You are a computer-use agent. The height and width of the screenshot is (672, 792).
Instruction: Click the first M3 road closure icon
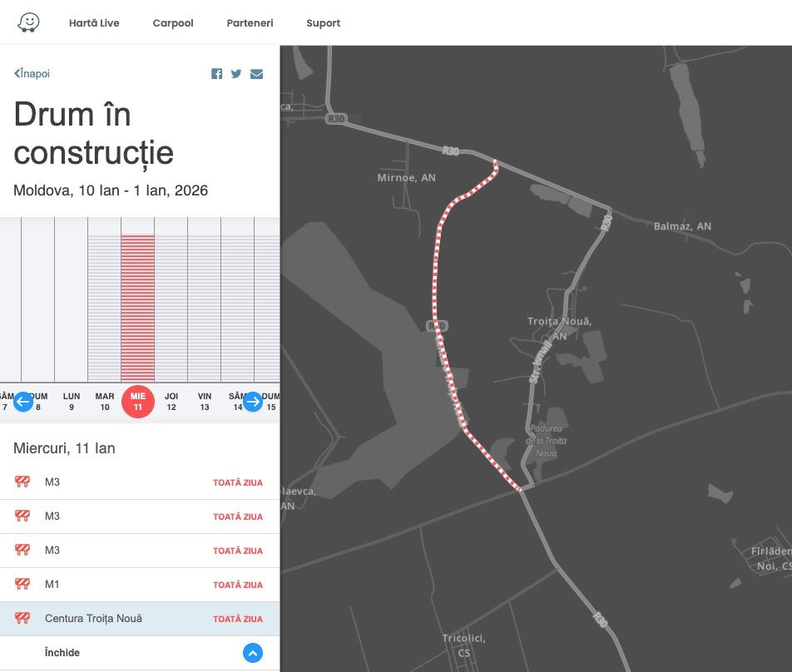coord(22,482)
